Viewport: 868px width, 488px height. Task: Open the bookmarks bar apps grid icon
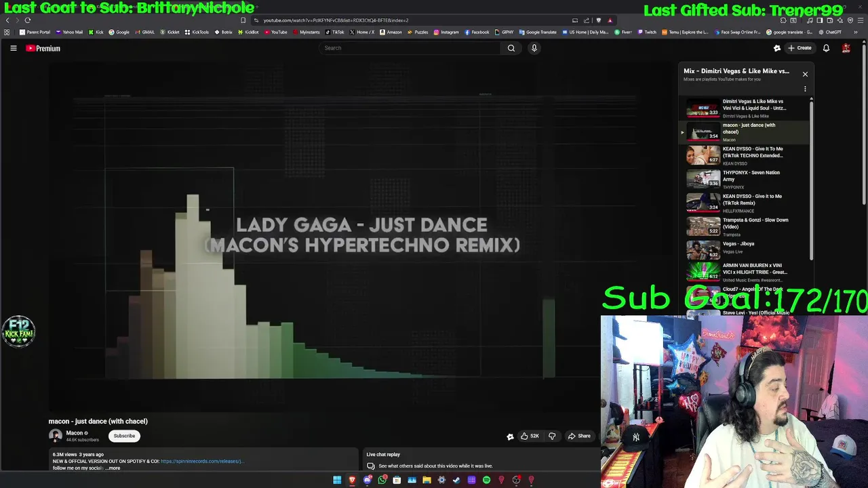[7, 32]
